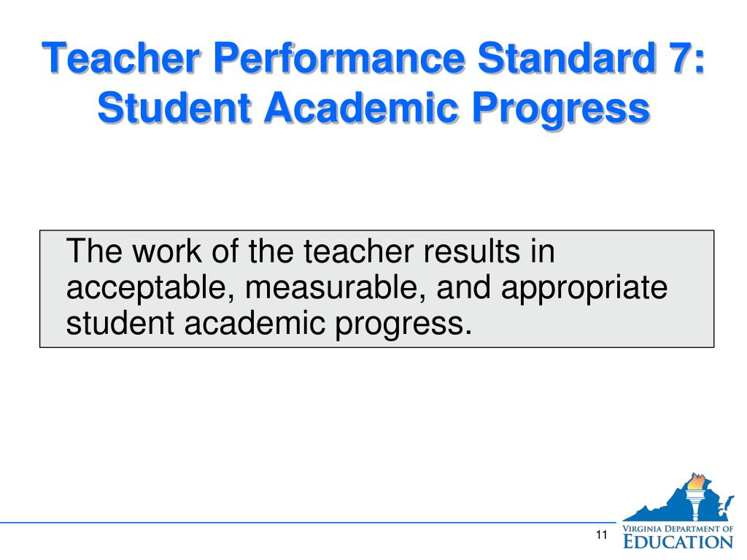
Task: Select the gray standard description text box
Action: pos(377,289)
